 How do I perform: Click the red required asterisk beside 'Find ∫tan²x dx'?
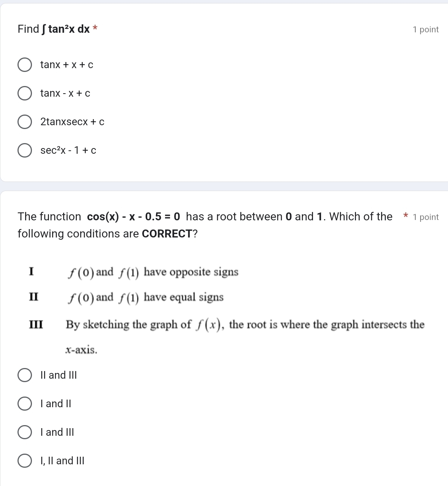(x=95, y=28)
